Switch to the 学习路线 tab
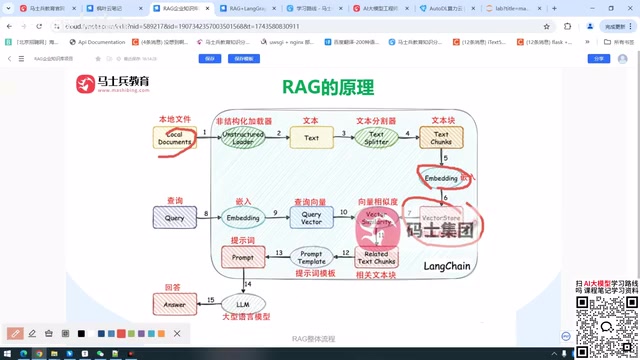 coord(314,8)
